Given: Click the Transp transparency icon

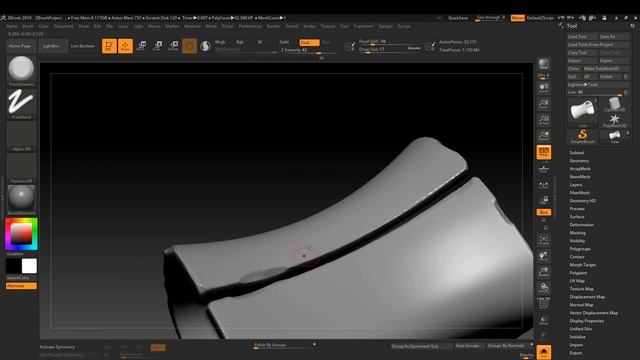Looking at the screenshot, I should pyautogui.click(x=544, y=320).
